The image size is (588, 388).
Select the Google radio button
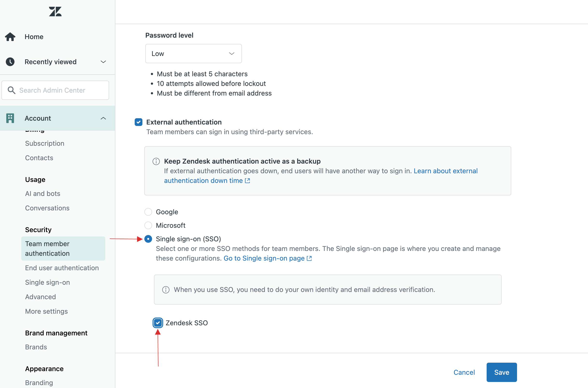click(x=148, y=212)
